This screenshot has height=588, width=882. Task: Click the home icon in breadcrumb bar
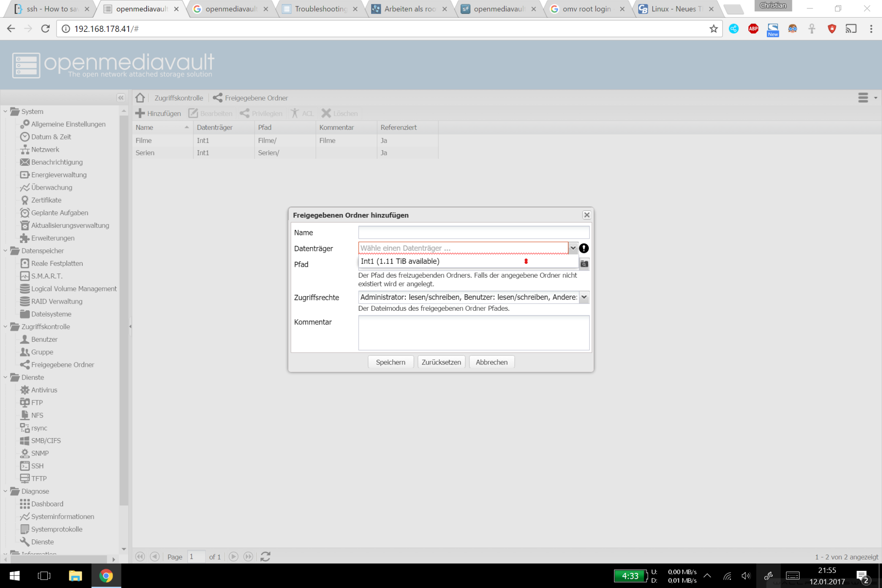pos(140,98)
